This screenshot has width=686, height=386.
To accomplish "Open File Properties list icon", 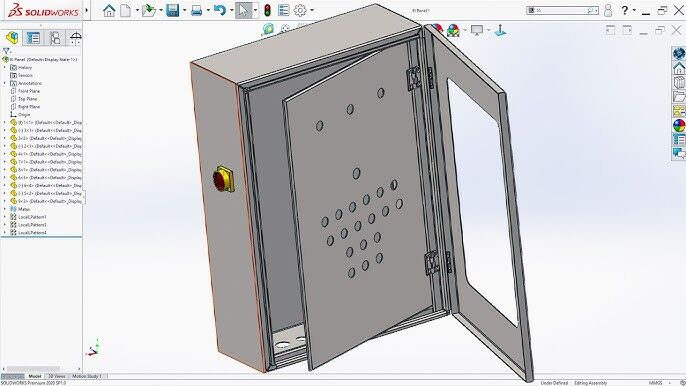I will coord(284,10).
